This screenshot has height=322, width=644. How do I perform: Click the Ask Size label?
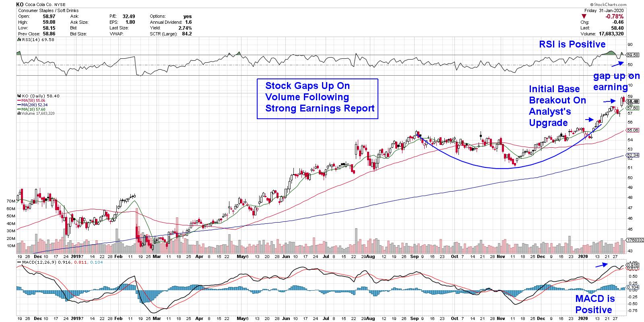[x=79, y=22]
